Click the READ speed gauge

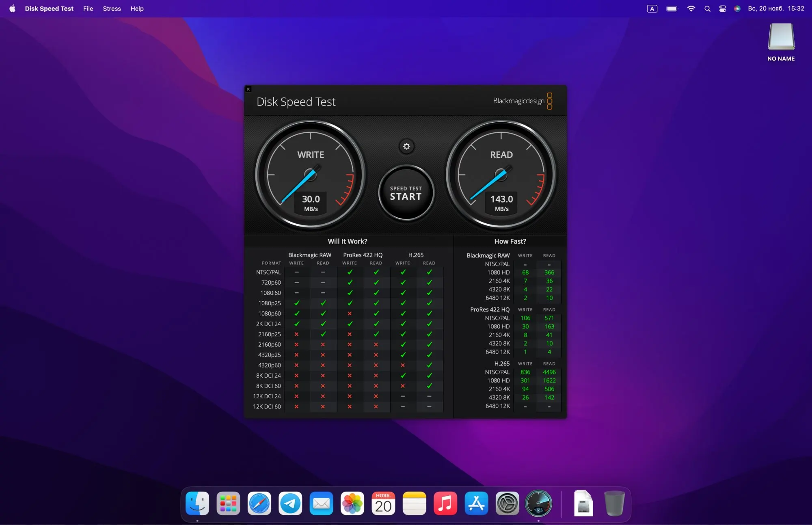tap(501, 175)
